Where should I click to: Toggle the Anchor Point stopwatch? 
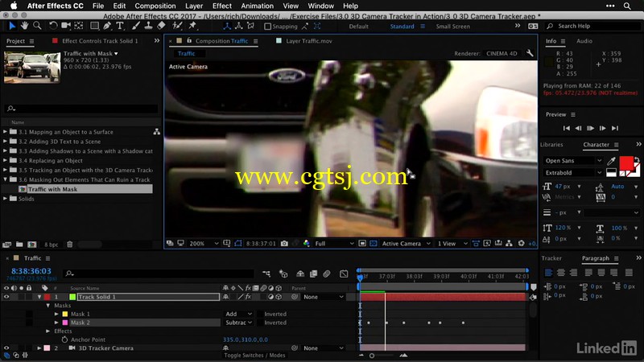[64, 339]
